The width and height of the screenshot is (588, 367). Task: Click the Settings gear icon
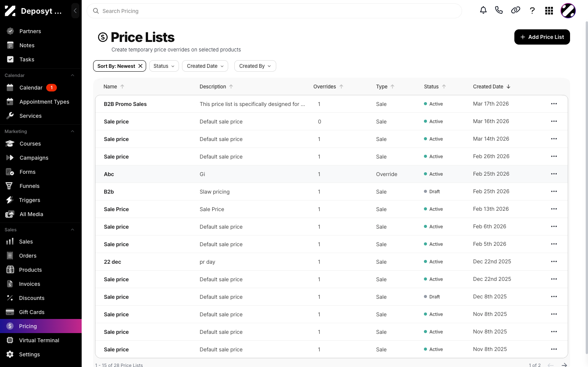click(10, 354)
